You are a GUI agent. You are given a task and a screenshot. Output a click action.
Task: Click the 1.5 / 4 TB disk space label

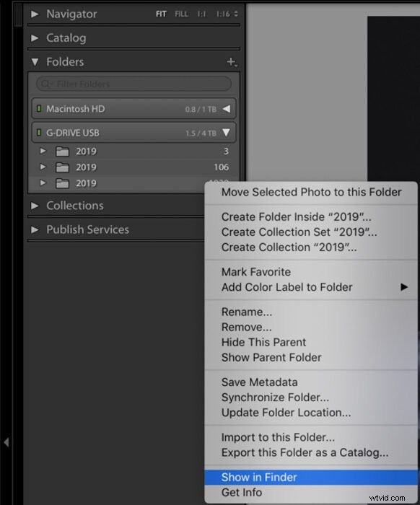(x=201, y=133)
